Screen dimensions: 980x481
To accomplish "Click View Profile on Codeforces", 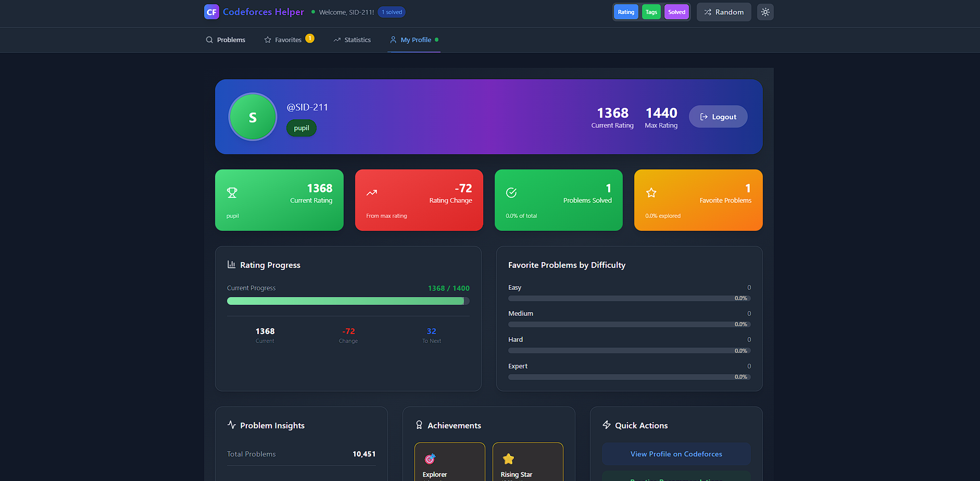I will click(675, 454).
